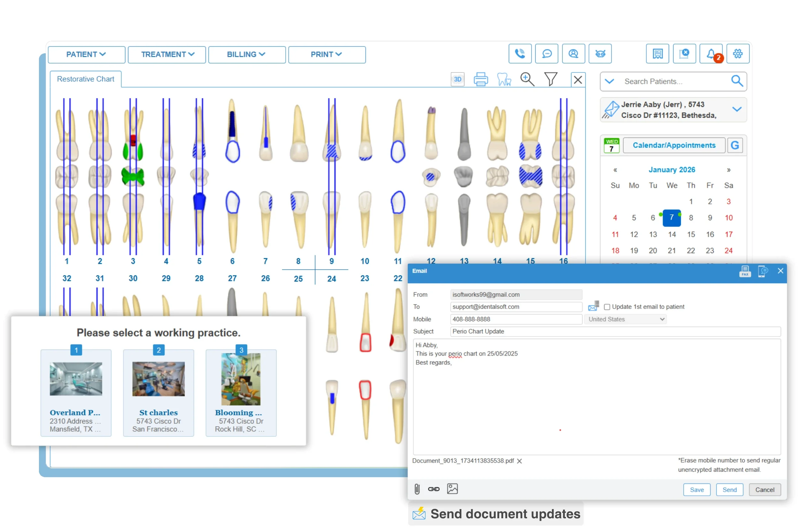Screen dimensions: 798x532
Task: Click the Calendar/Appointments button
Action: pos(674,145)
